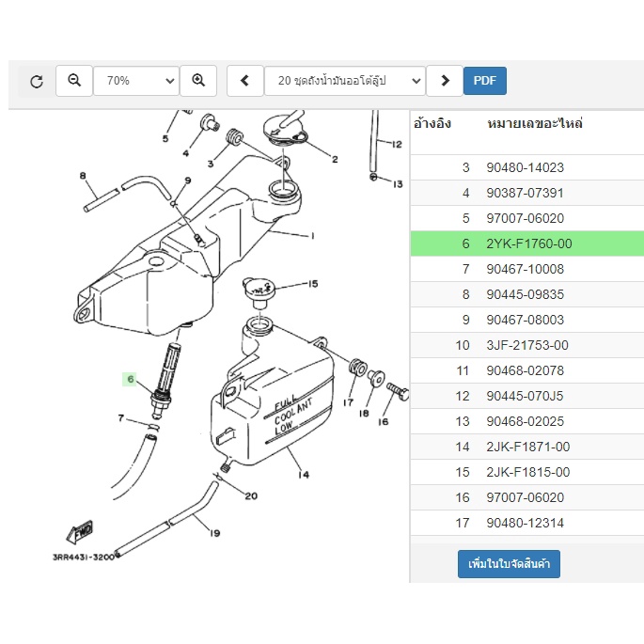Select part row 8 with 90445-09835
The height and width of the screenshot is (644, 644).
point(527,294)
